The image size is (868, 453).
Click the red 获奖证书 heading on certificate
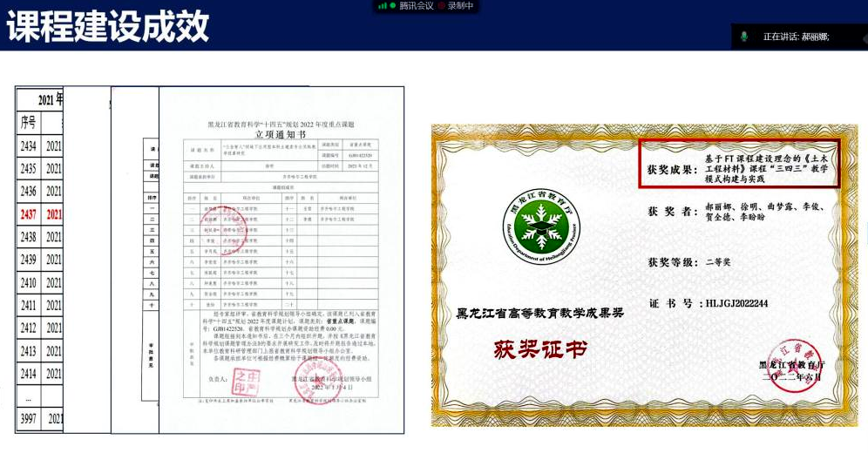(x=539, y=349)
